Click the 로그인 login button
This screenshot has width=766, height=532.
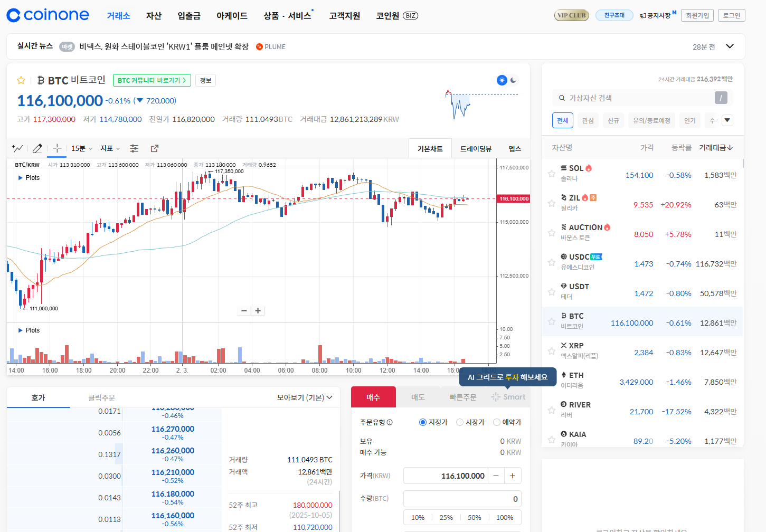732,15
